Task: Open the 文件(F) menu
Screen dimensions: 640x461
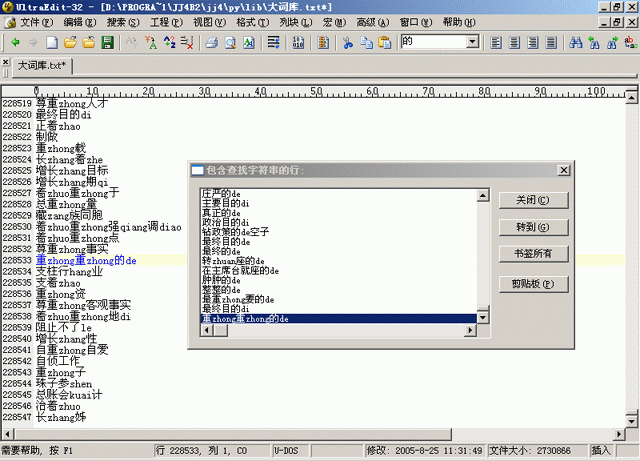Action: click(x=36, y=22)
